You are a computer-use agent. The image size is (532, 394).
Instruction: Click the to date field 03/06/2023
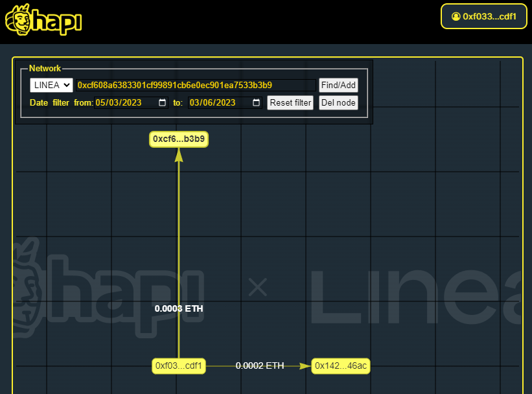point(225,102)
